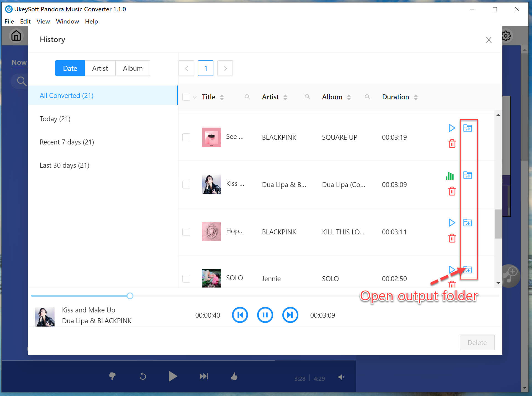This screenshot has height=396, width=532.
Task: Select the Artist sort tab
Action: (100, 68)
